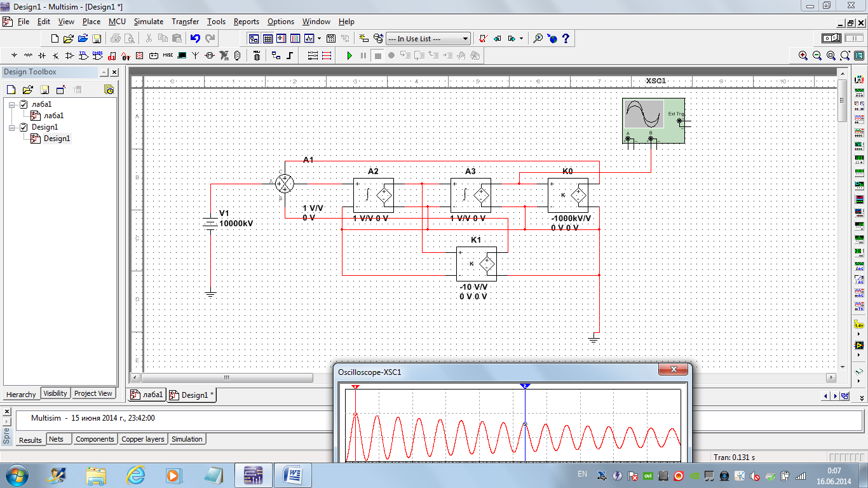The image size is (868, 488).
Task: Place a Source component from the toolbar
Action: click(14, 56)
